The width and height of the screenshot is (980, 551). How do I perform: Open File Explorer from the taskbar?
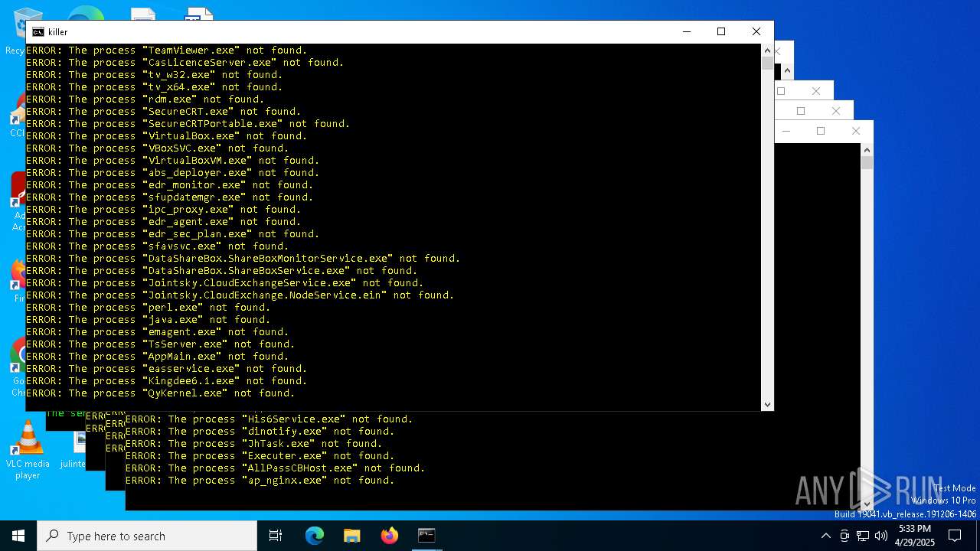351,536
